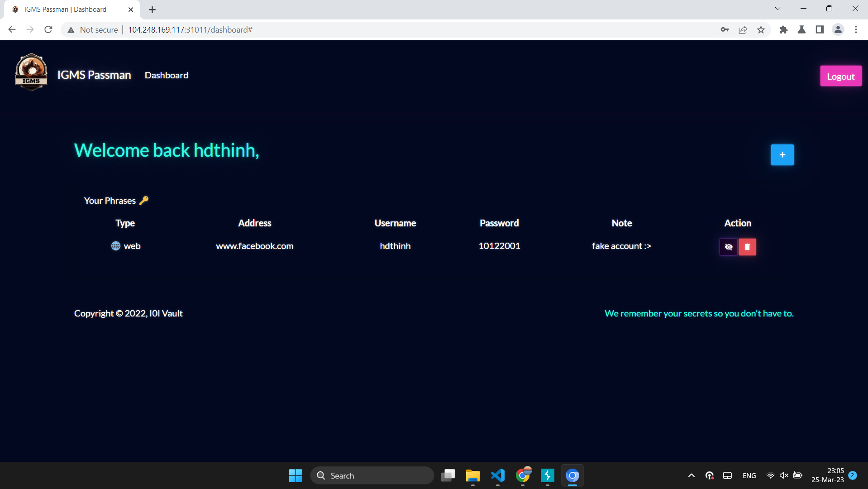Open the tab search dropdown
Viewport: 868px width, 489px height.
777,9
